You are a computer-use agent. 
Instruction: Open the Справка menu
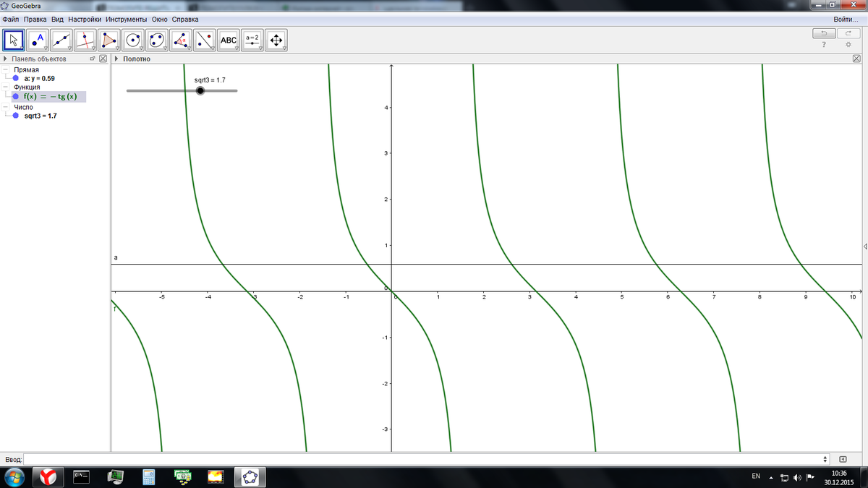coord(185,20)
